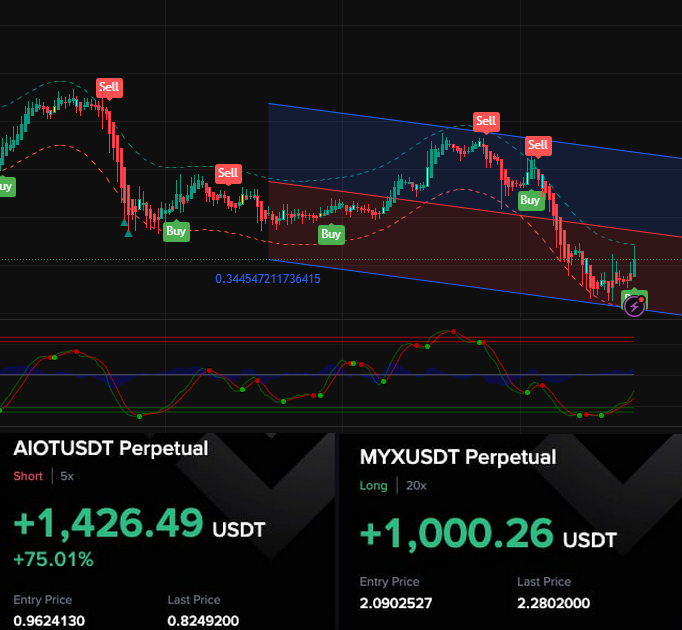
Task: Click the MYXUSDT entry price 2.0902527
Action: [396, 603]
